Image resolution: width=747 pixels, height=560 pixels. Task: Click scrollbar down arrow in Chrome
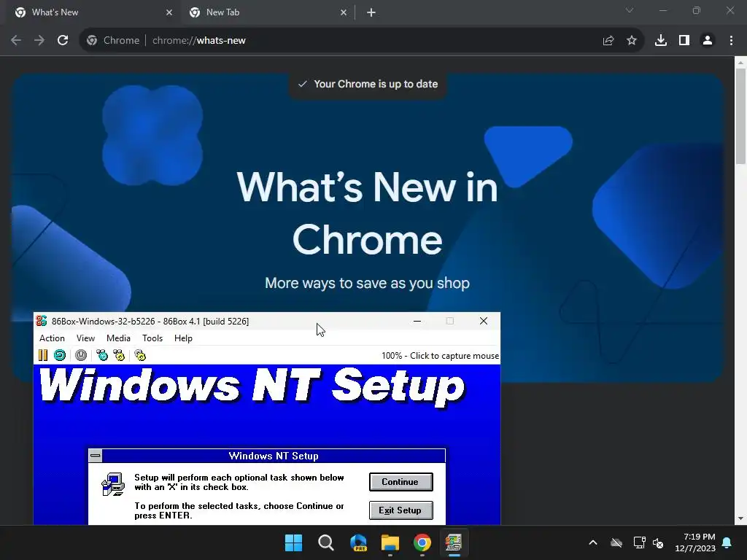point(740,518)
